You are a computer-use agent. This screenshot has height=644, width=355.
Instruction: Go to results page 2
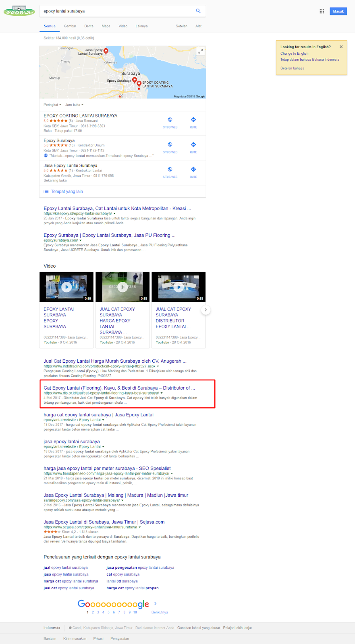93,612
